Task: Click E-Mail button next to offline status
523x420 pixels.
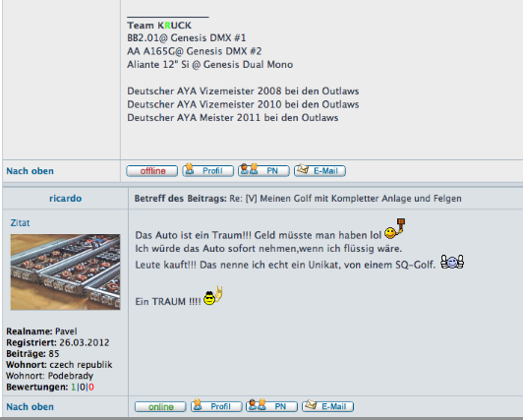Action: point(320,171)
